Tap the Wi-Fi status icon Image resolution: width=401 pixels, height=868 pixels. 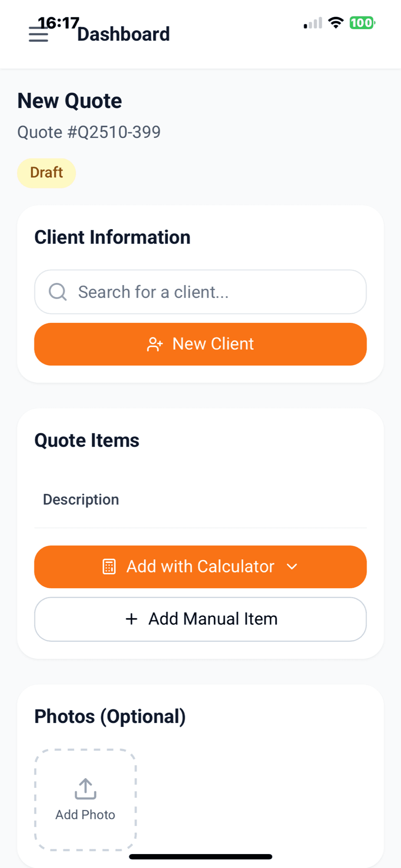pyautogui.click(x=335, y=23)
